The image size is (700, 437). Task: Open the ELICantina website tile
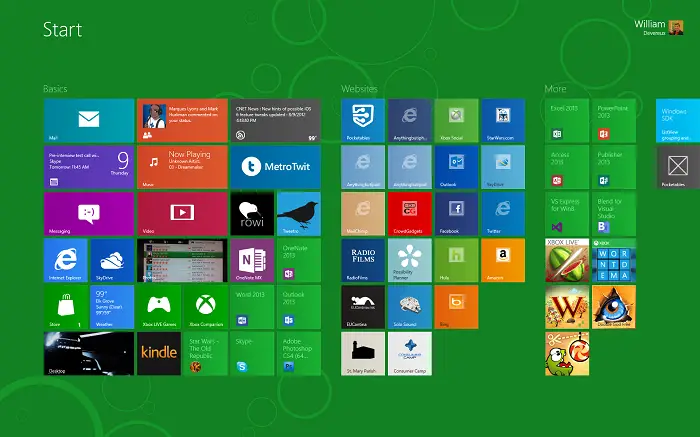(x=363, y=307)
